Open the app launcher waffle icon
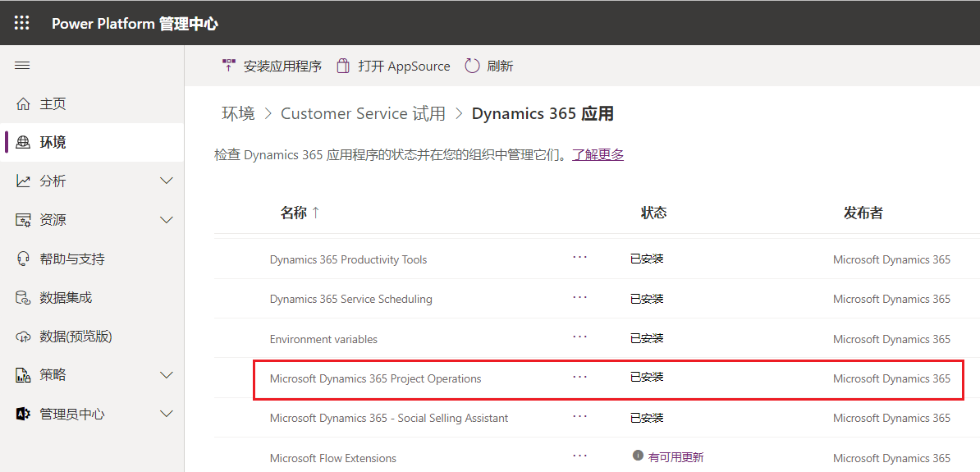Image resolution: width=980 pixels, height=472 pixels. (x=22, y=24)
